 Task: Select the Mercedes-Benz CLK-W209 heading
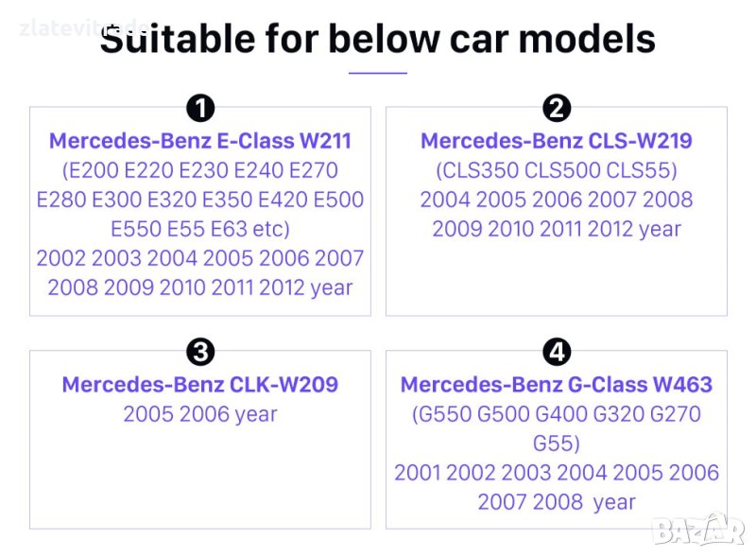point(200,385)
